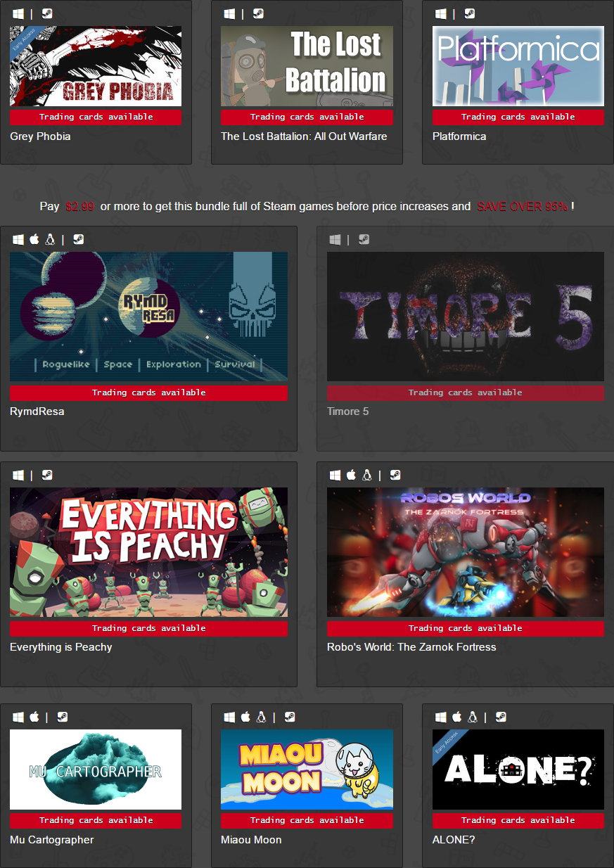Click the Apple icon on Mu Cartographer card

pos(34,717)
